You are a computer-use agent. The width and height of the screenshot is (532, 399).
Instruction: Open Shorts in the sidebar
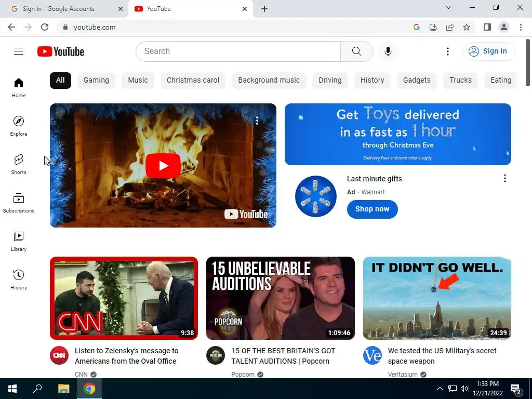[x=19, y=164]
